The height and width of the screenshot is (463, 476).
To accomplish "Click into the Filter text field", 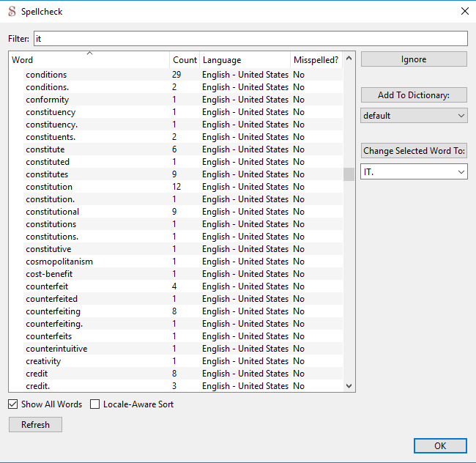I will [250, 38].
